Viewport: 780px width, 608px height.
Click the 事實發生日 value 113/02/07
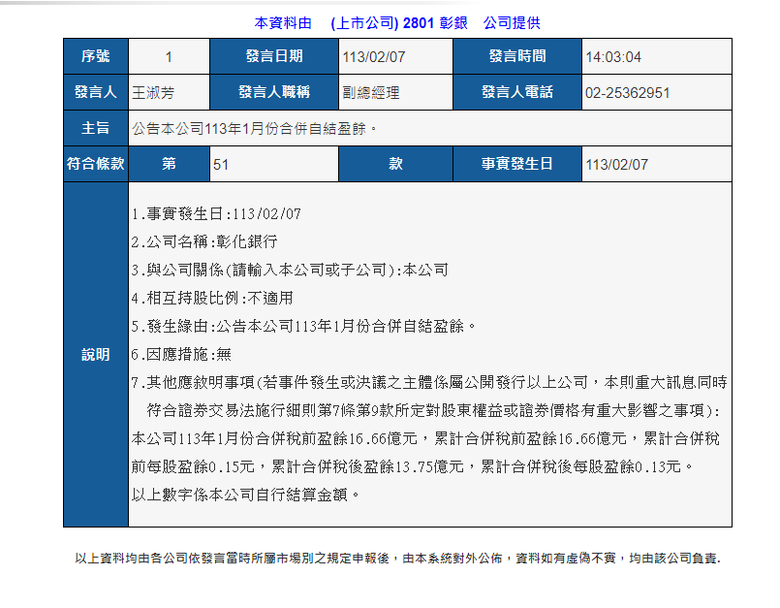617,164
